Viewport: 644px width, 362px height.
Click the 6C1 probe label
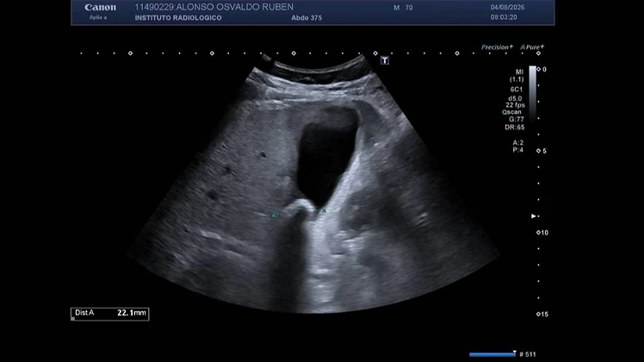pyautogui.click(x=517, y=90)
